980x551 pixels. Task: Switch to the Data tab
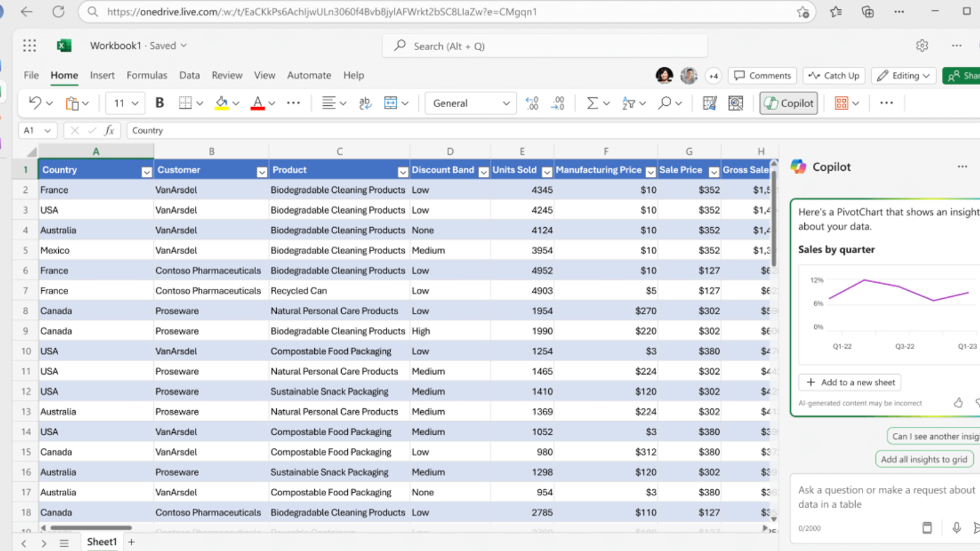(189, 75)
